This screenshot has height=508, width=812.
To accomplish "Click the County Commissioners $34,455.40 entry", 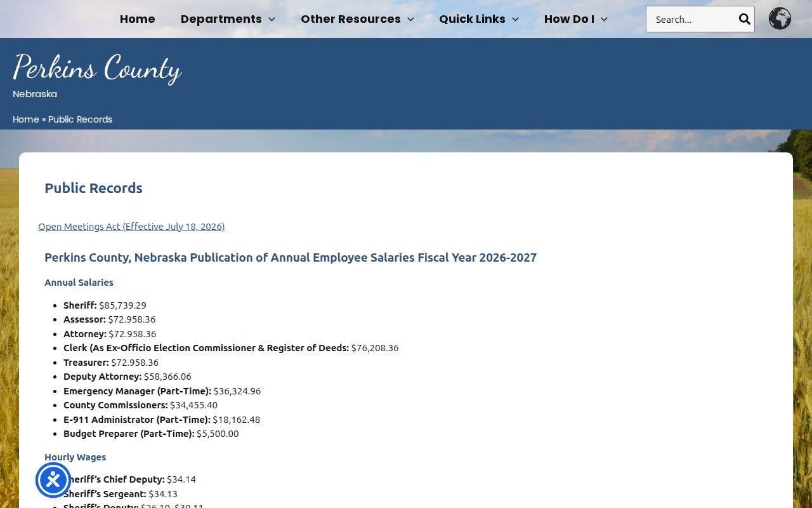I will coord(140,405).
